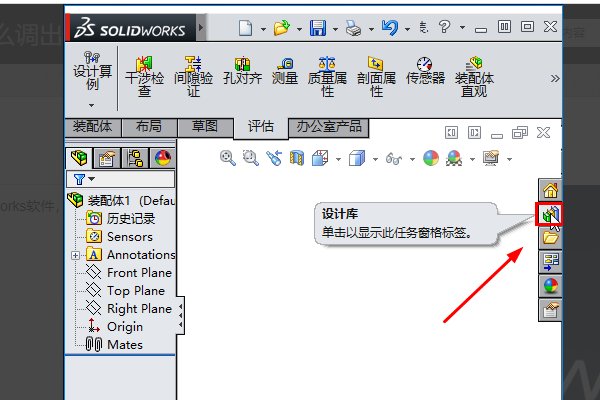This screenshot has width=600, height=400.
Task: Open the Display Style cube icon
Action: click(x=357, y=158)
